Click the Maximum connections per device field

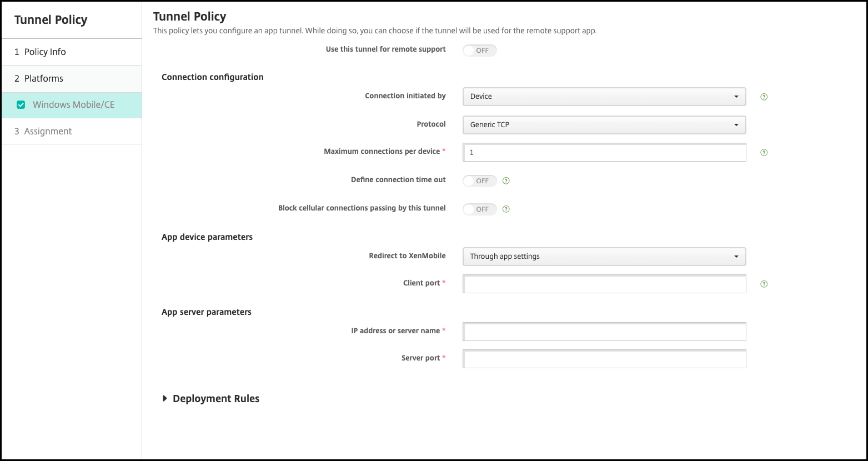tap(604, 153)
